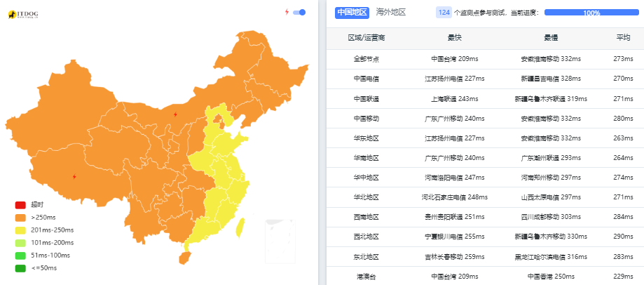Click the 最慢 column header

(x=551, y=38)
